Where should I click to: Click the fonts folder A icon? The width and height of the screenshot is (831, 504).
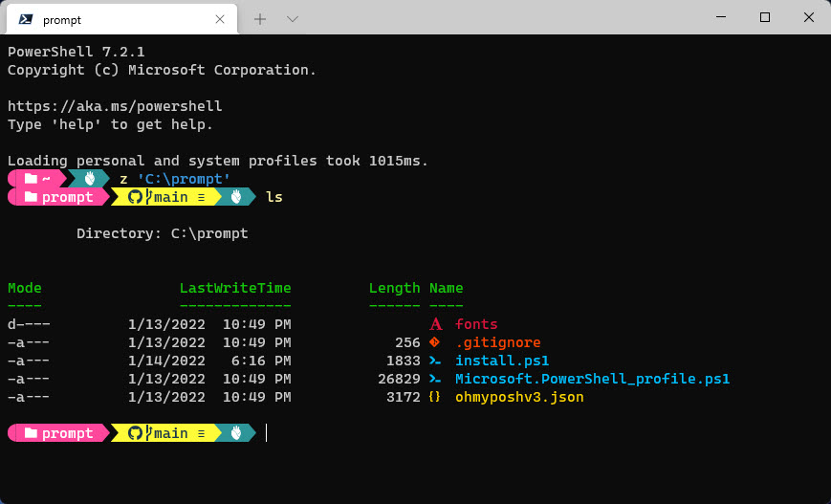436,324
